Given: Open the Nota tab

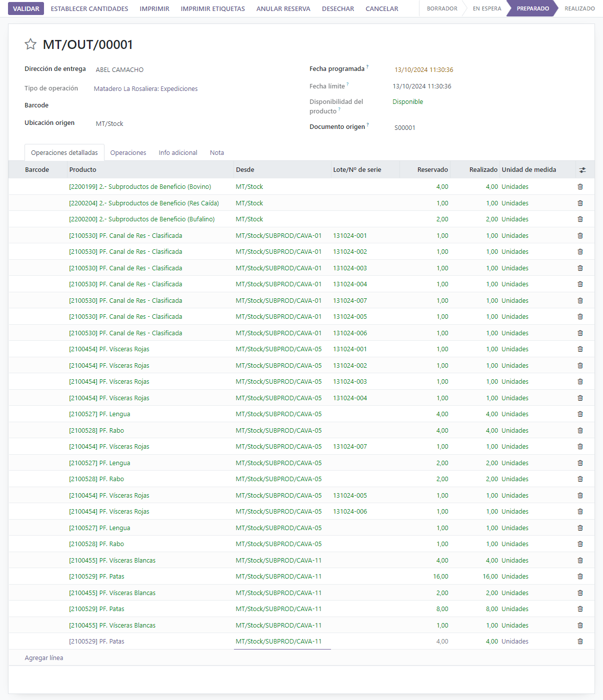Looking at the screenshot, I should point(217,153).
